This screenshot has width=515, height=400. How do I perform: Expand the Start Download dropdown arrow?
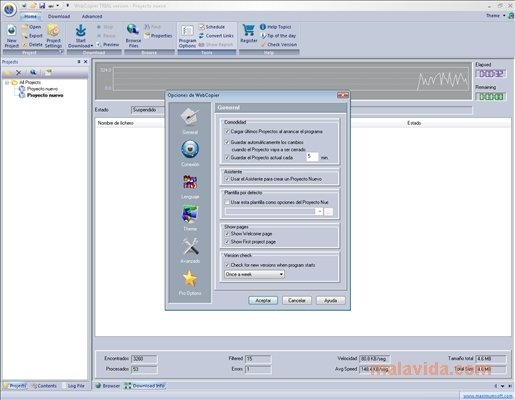click(x=92, y=46)
